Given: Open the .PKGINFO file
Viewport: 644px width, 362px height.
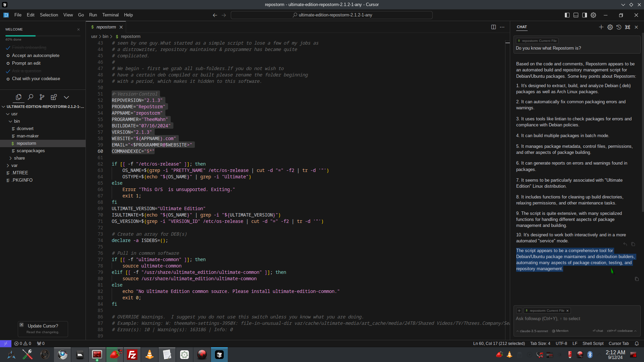Looking at the screenshot, I should pyautogui.click(x=43, y=180).
